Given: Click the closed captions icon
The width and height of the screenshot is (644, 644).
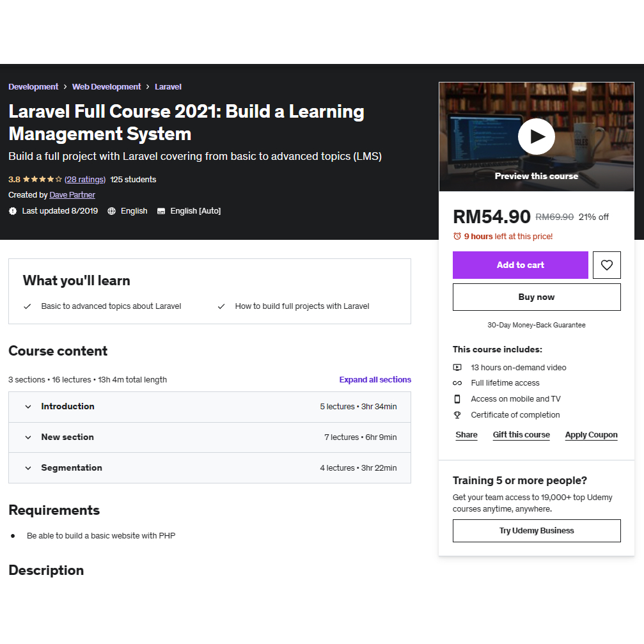Looking at the screenshot, I should 161,211.
